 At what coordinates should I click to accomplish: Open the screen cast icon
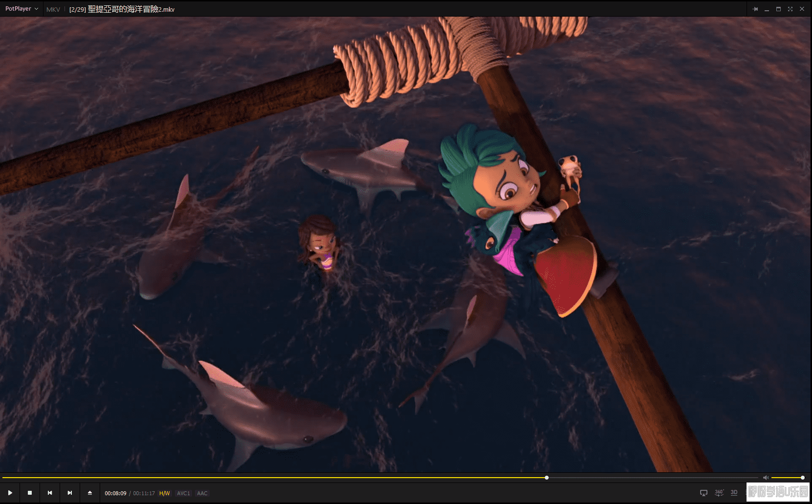(704, 493)
